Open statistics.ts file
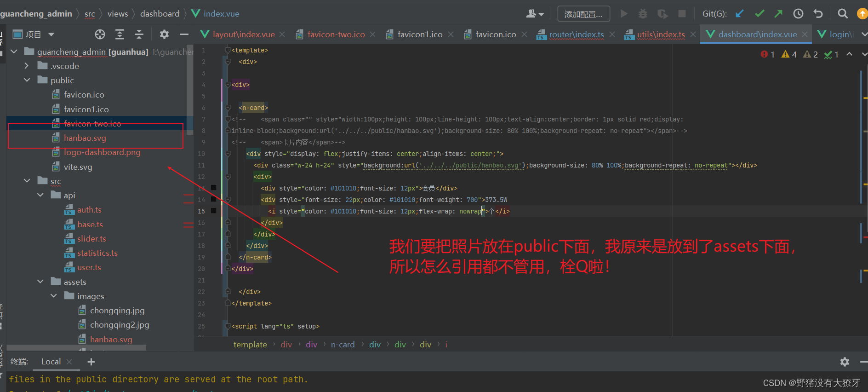This screenshot has width=868, height=392. pyautogui.click(x=97, y=253)
